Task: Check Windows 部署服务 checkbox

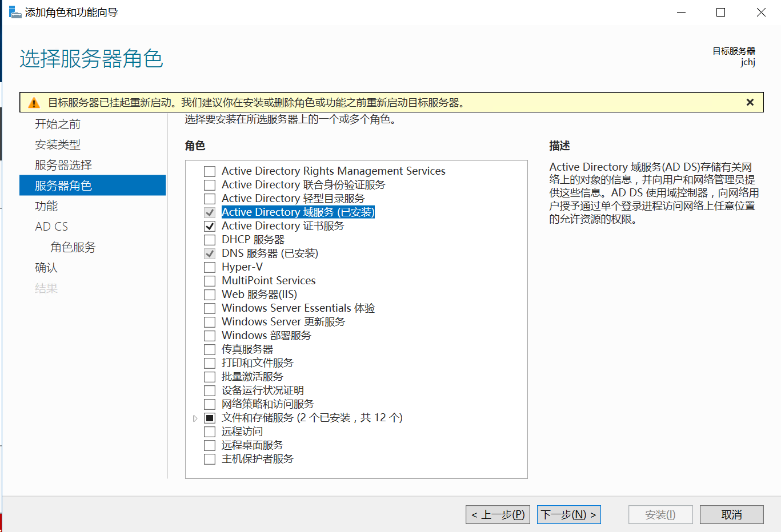Action: 210,336
